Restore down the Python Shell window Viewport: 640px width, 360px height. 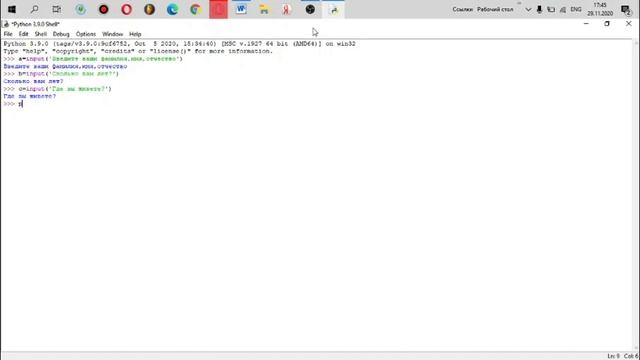(607, 24)
